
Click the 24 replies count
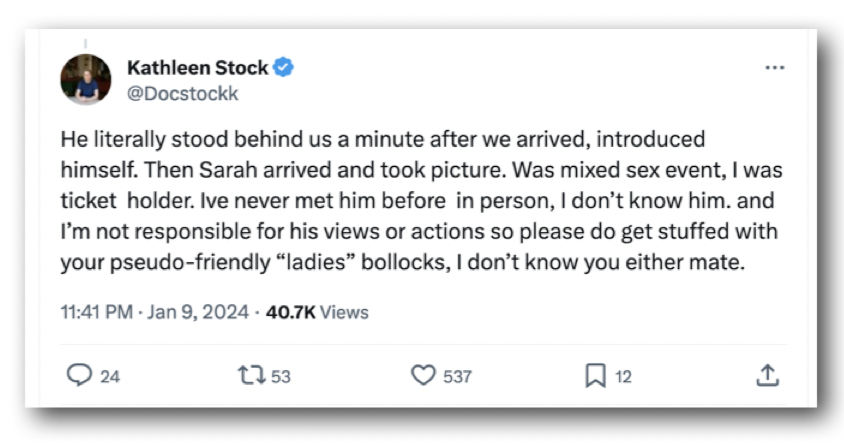coord(110,376)
